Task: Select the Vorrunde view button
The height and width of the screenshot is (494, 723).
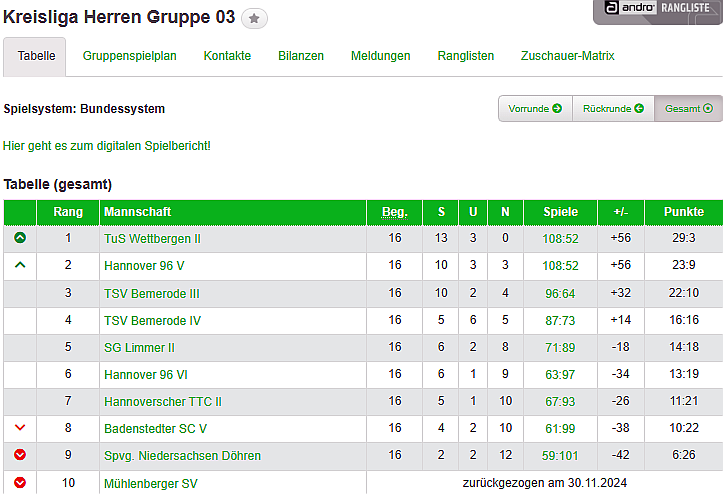Action: pos(535,108)
